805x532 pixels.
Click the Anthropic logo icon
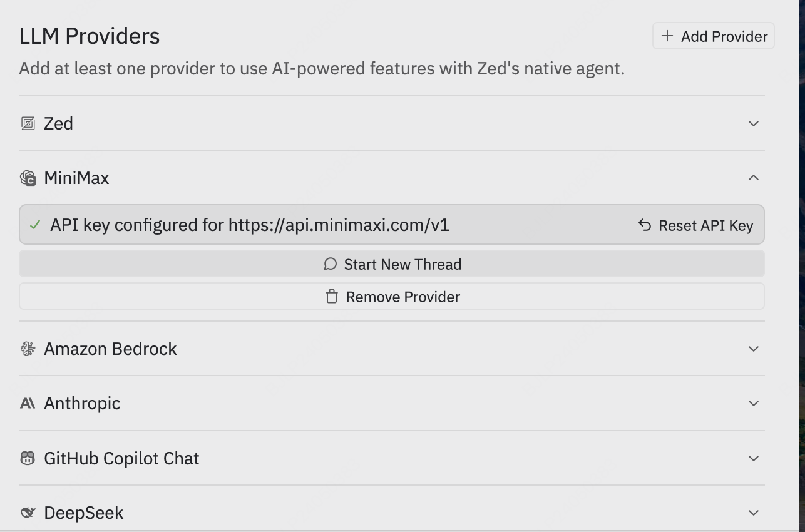pyautogui.click(x=28, y=404)
